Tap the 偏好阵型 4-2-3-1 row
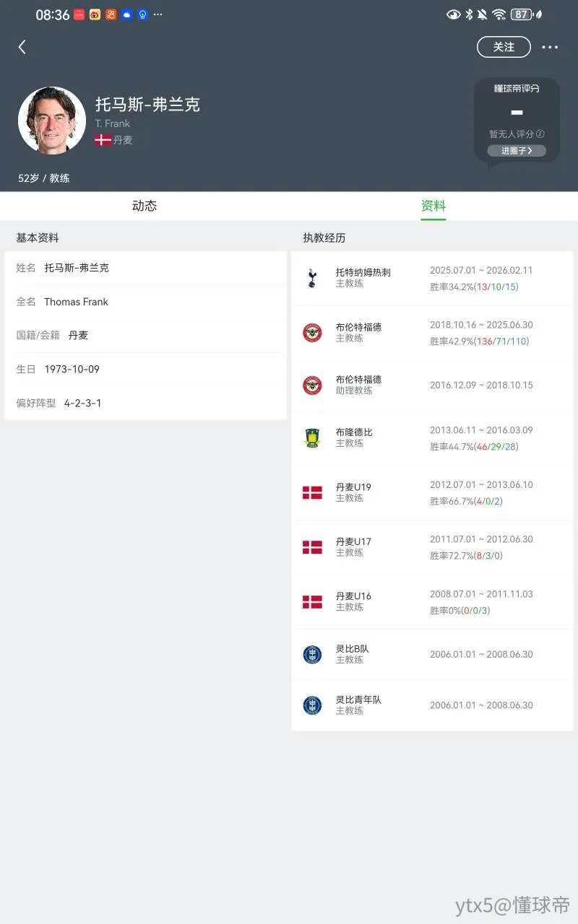 (145, 403)
